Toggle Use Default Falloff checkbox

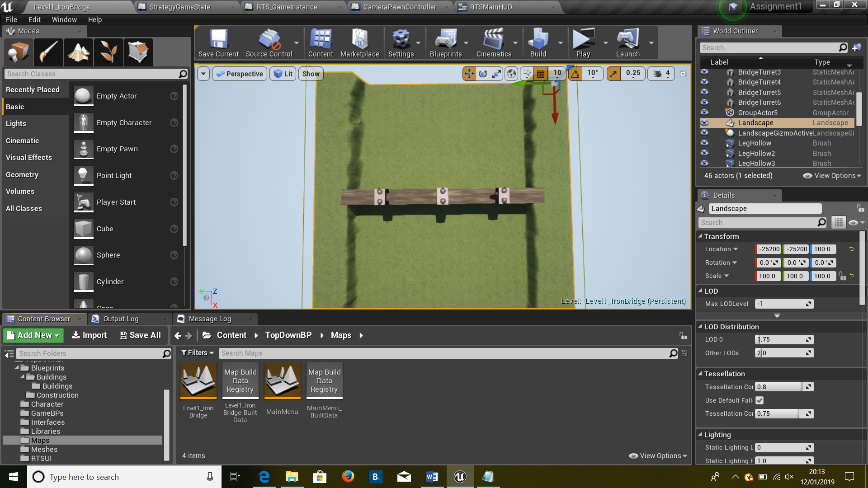tap(759, 400)
